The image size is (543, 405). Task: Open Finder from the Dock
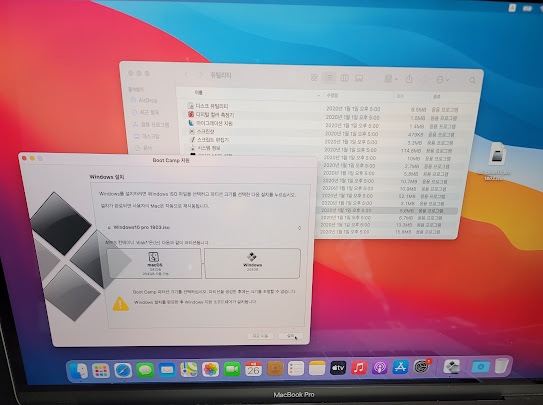click(79, 371)
